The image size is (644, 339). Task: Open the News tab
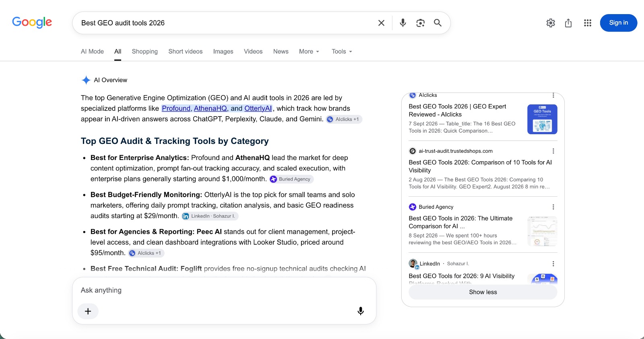coord(281,52)
